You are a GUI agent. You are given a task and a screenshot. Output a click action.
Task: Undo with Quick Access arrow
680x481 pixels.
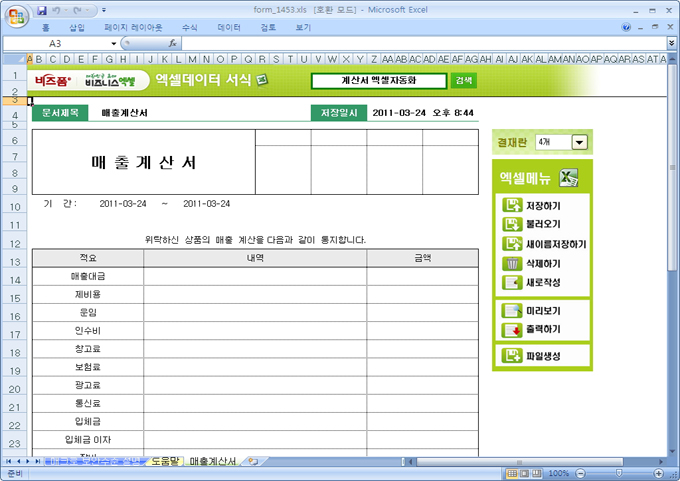pyautogui.click(x=56, y=10)
